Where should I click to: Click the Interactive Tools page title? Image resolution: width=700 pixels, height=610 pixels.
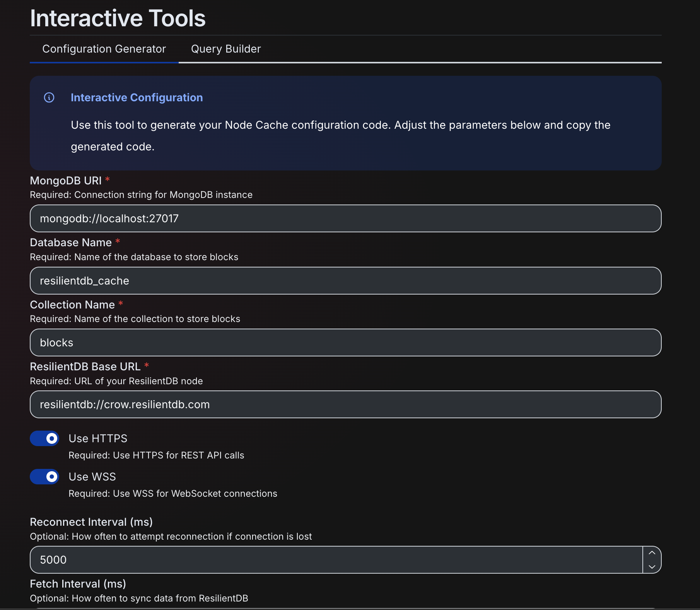tap(118, 18)
